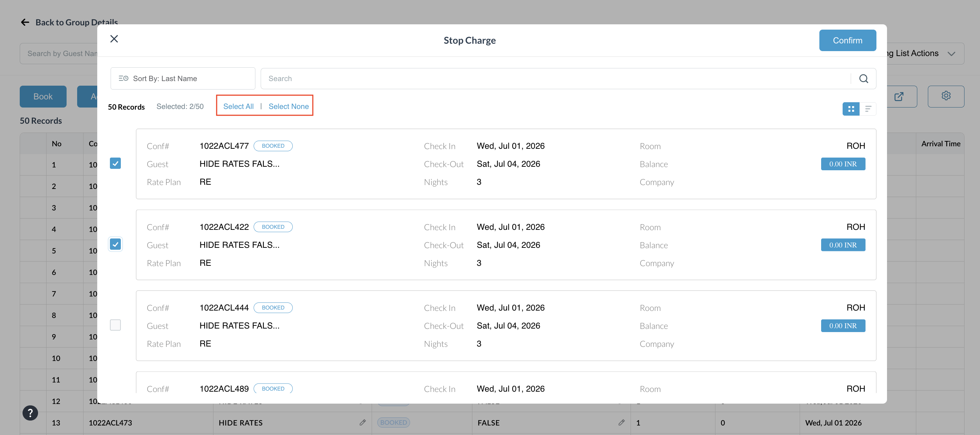This screenshot has height=435, width=980.
Task: Uncheck reservation 1022ACL422 checkbox
Action: [115, 244]
